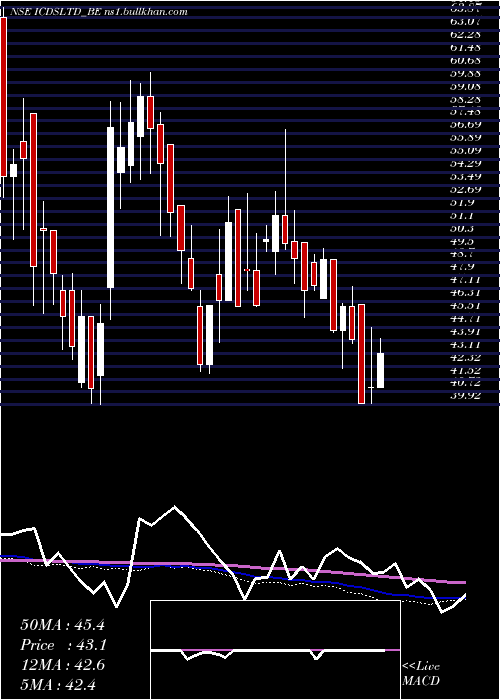Screen dimensions: 500x700
Task: Choose the 54.29 price level label
Action: (467, 162)
